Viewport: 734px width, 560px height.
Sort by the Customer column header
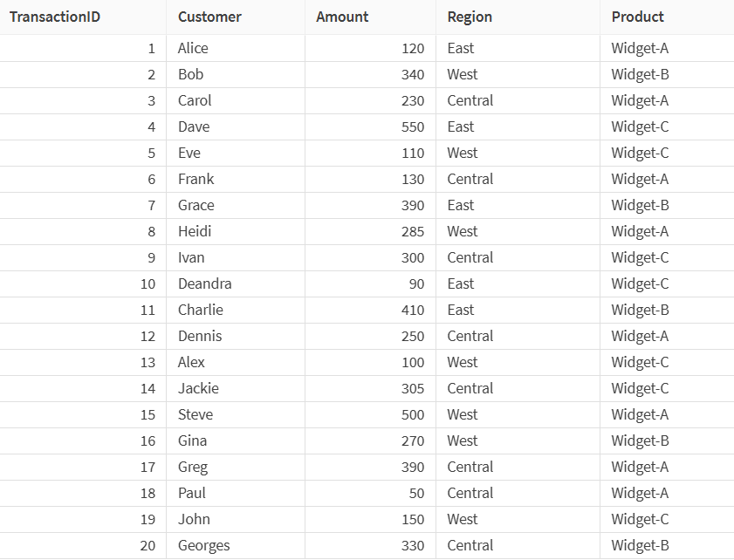(x=209, y=17)
